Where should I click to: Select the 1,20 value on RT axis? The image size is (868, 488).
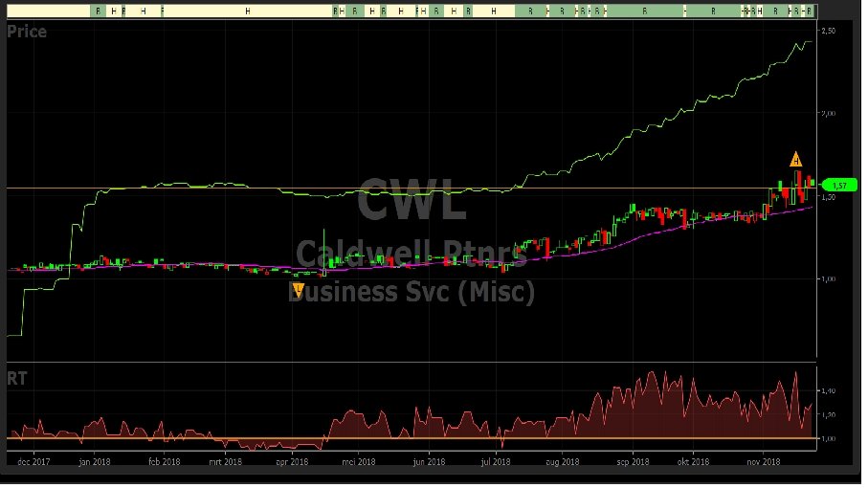828,414
